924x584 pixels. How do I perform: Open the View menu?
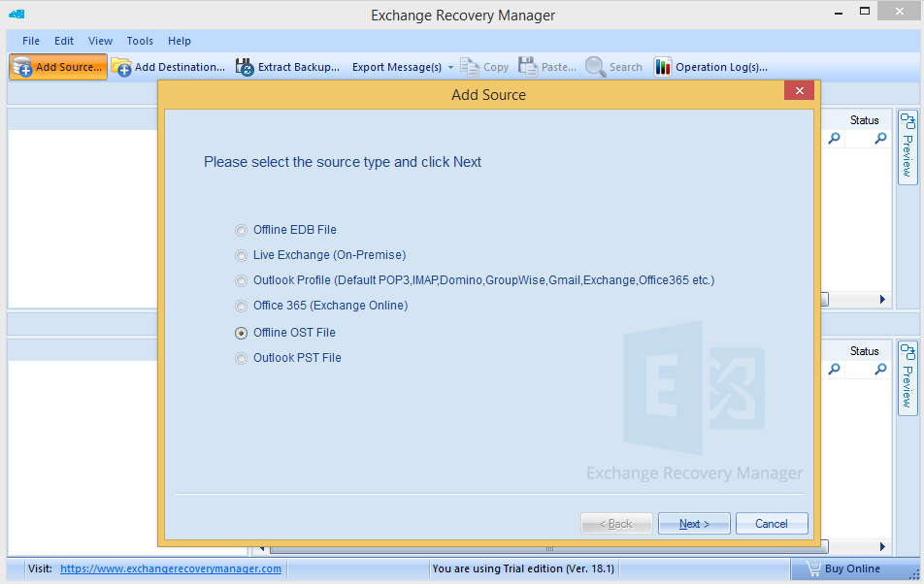[100, 41]
